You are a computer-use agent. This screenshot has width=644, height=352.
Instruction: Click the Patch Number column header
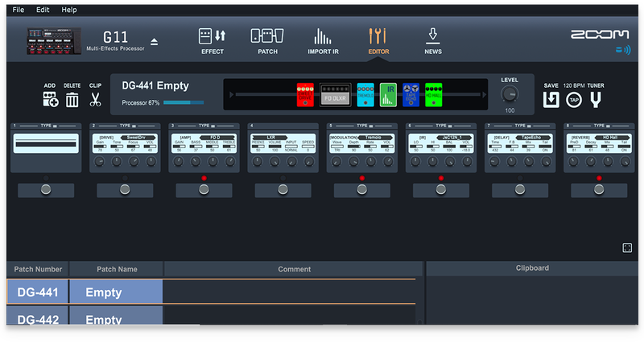pos(38,270)
